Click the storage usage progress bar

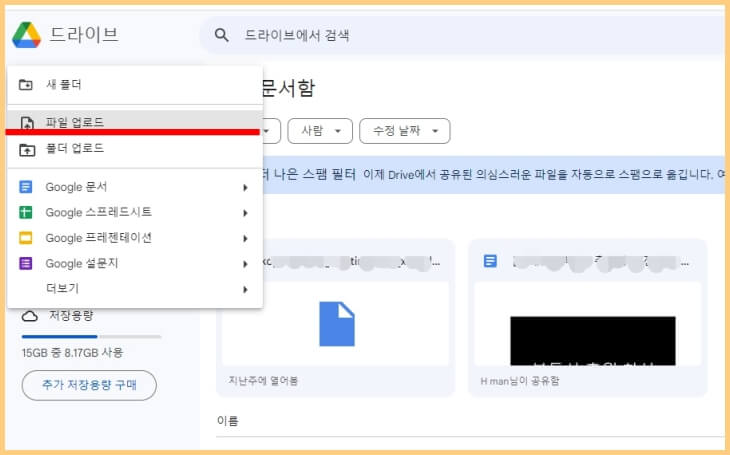pyautogui.click(x=91, y=336)
